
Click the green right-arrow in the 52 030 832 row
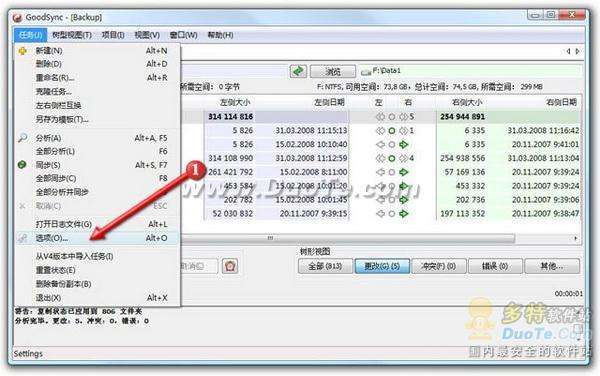(x=404, y=213)
